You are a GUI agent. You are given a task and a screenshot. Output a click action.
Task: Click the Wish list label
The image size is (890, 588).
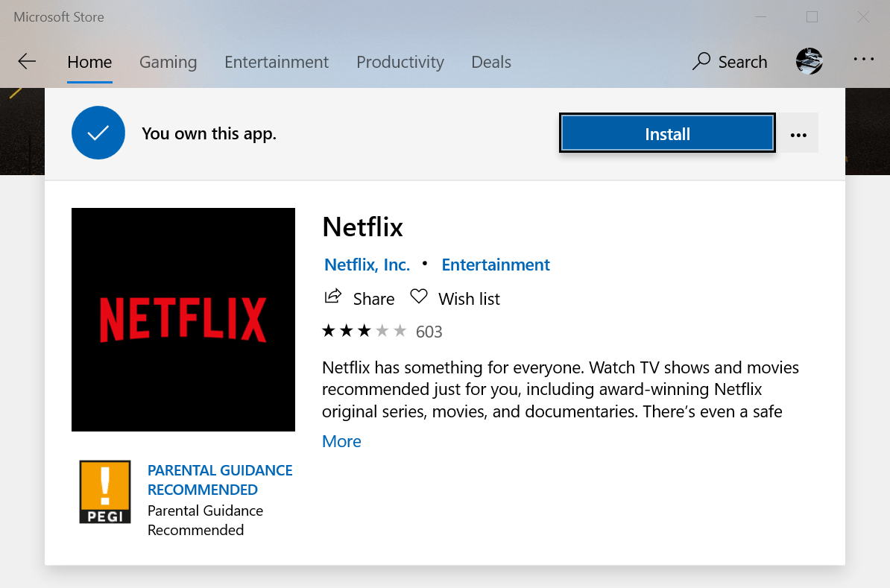[469, 299]
